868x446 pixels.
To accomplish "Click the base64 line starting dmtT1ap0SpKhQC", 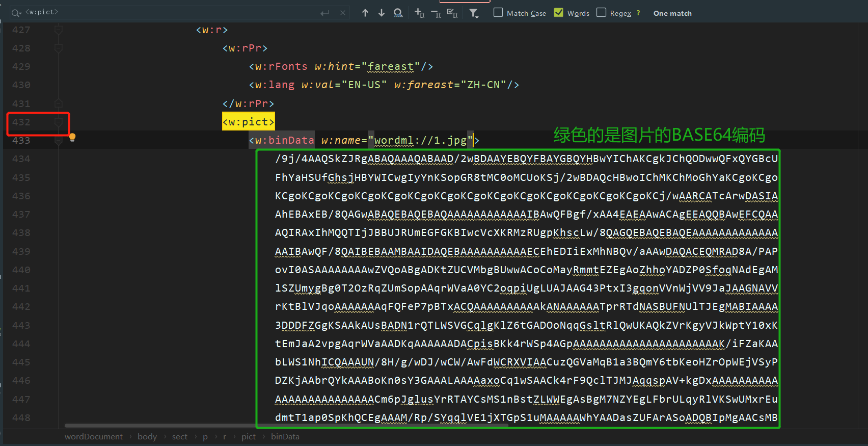I will pyautogui.click(x=526, y=418).
